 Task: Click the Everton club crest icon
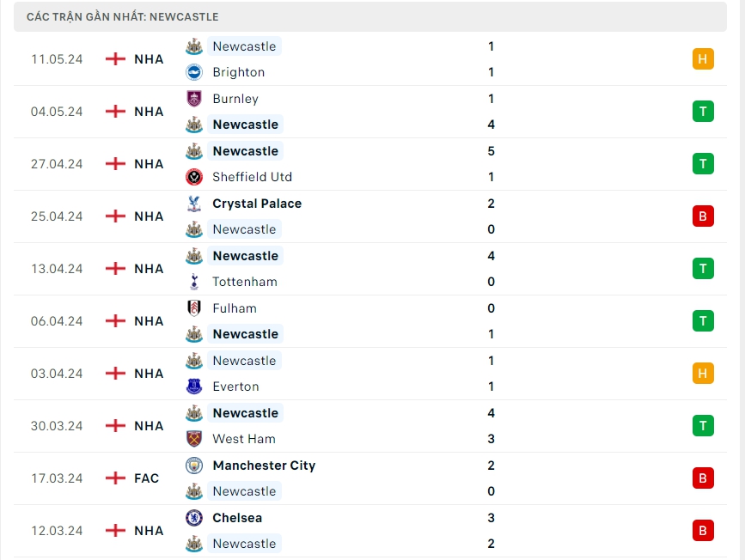tap(194, 387)
